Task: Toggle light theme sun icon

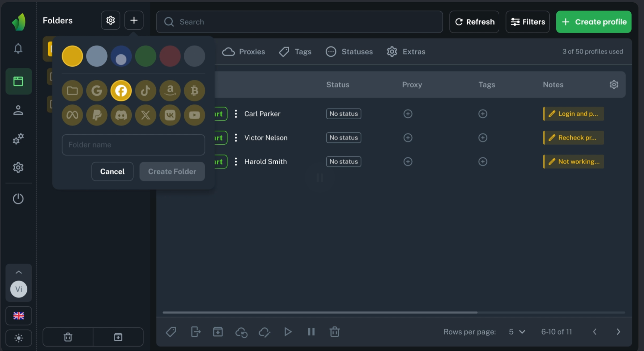Action: pos(19,338)
